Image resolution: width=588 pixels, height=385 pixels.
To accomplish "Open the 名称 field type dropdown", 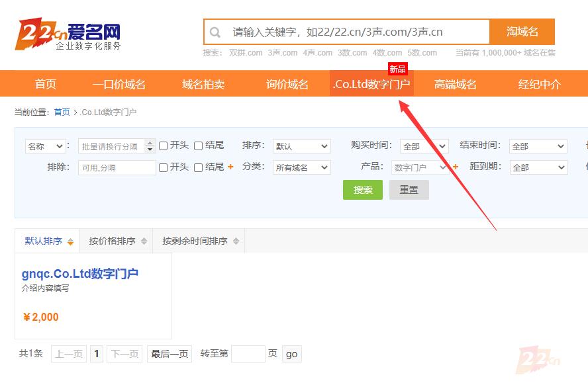I will tap(46, 146).
